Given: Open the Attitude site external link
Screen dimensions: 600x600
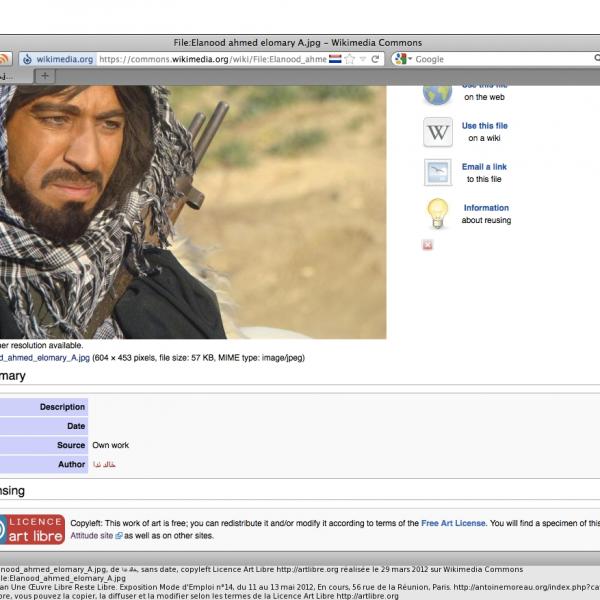Looking at the screenshot, I should (x=96, y=536).
